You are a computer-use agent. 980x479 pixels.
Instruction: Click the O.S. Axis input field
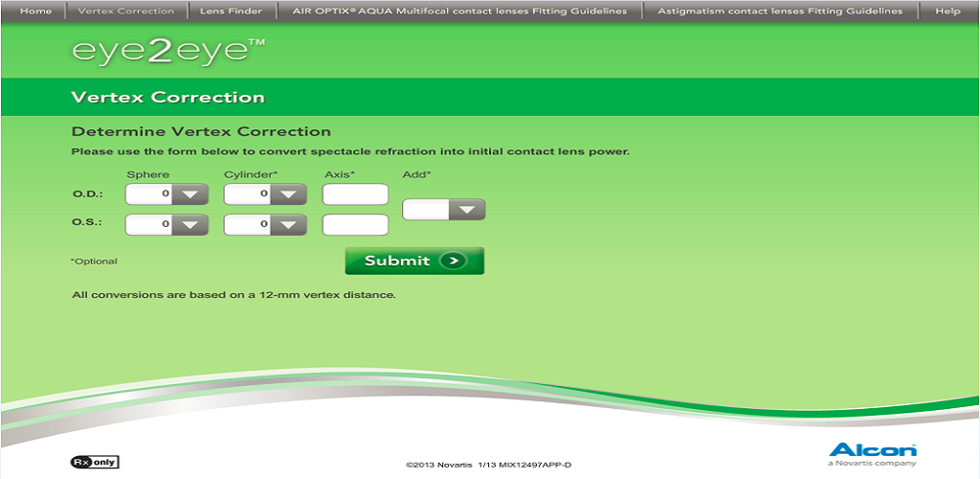coord(356,224)
